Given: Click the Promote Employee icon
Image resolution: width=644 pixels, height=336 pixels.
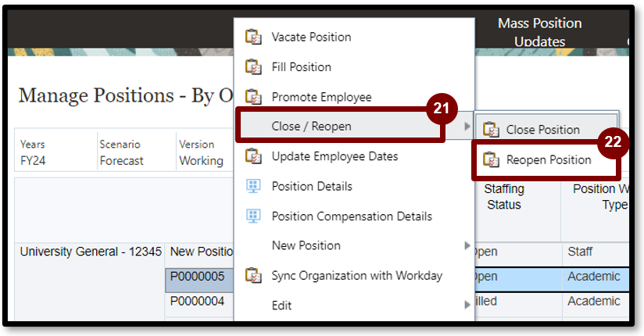Looking at the screenshot, I should pos(253,98).
